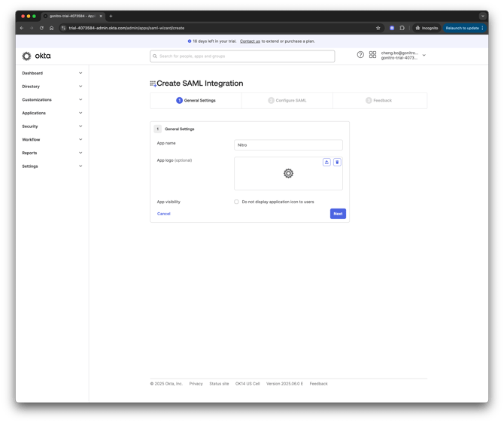The height and width of the screenshot is (423, 504).
Task: Click the gear logo preview image
Action: click(288, 173)
